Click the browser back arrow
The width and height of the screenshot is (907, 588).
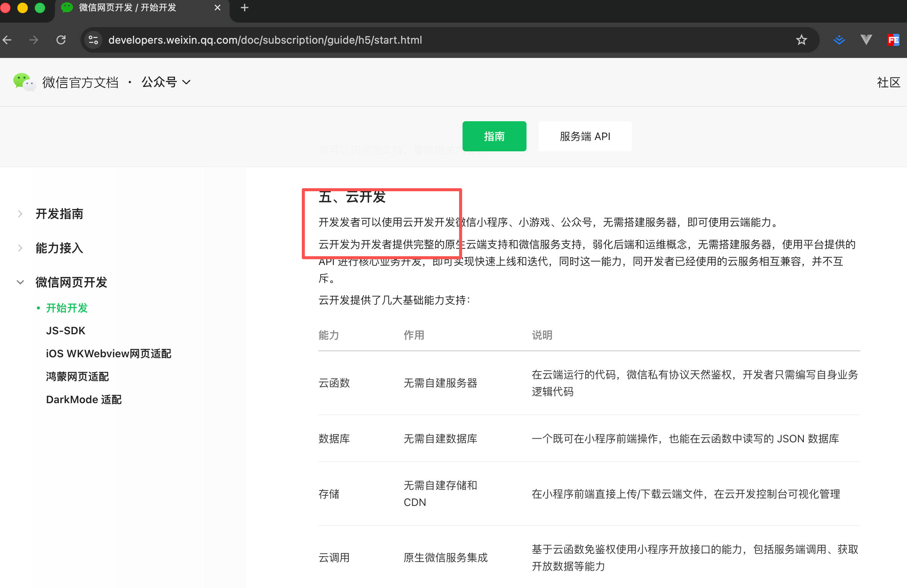7,40
